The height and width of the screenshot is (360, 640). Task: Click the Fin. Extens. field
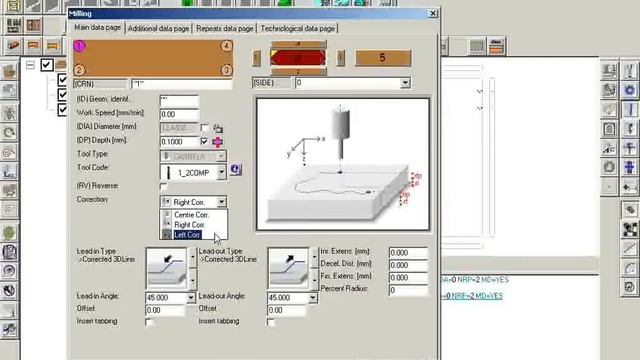click(408, 278)
